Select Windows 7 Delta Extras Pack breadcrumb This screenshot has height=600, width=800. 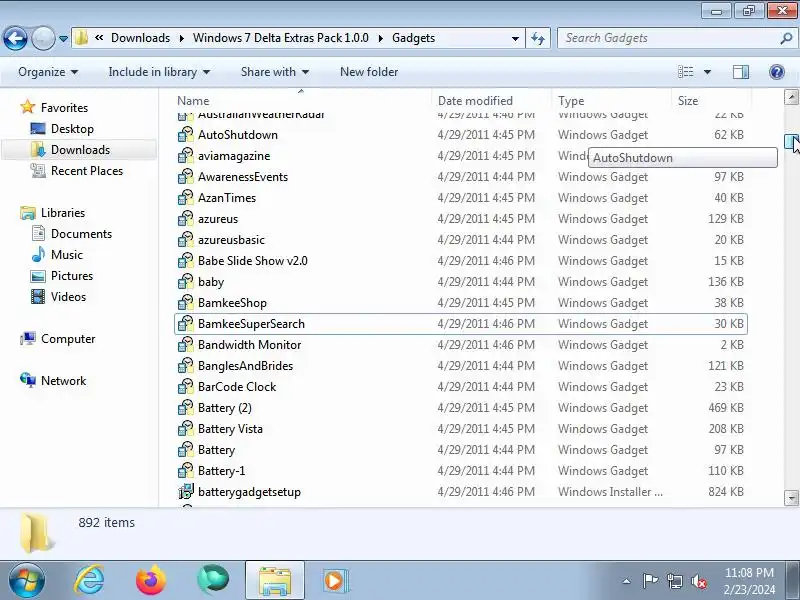click(x=281, y=38)
